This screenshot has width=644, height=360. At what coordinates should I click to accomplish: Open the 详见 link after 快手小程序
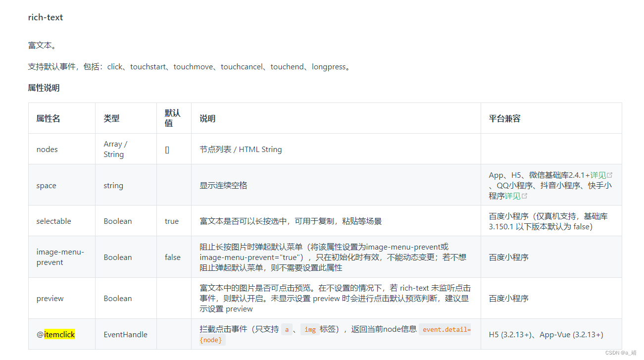[x=513, y=196]
